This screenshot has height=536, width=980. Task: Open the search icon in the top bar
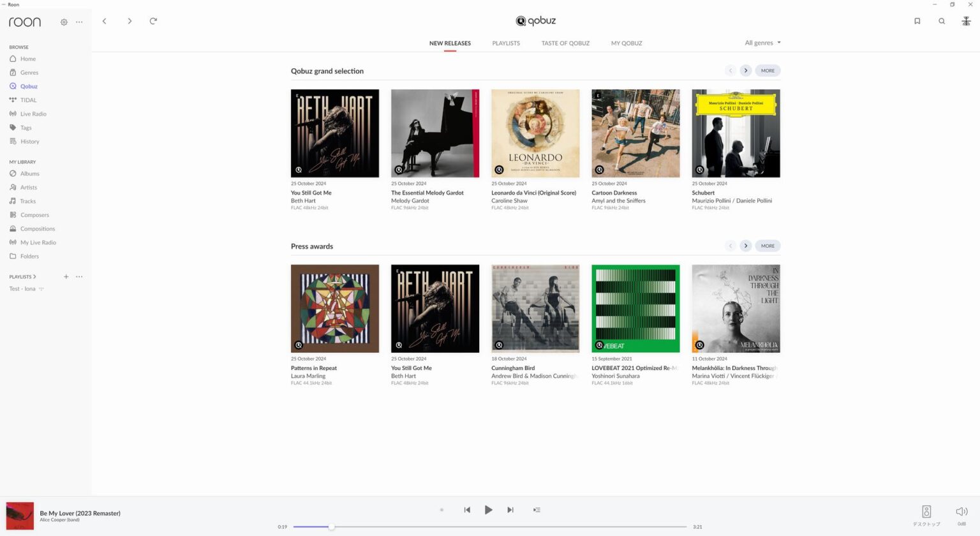942,20
